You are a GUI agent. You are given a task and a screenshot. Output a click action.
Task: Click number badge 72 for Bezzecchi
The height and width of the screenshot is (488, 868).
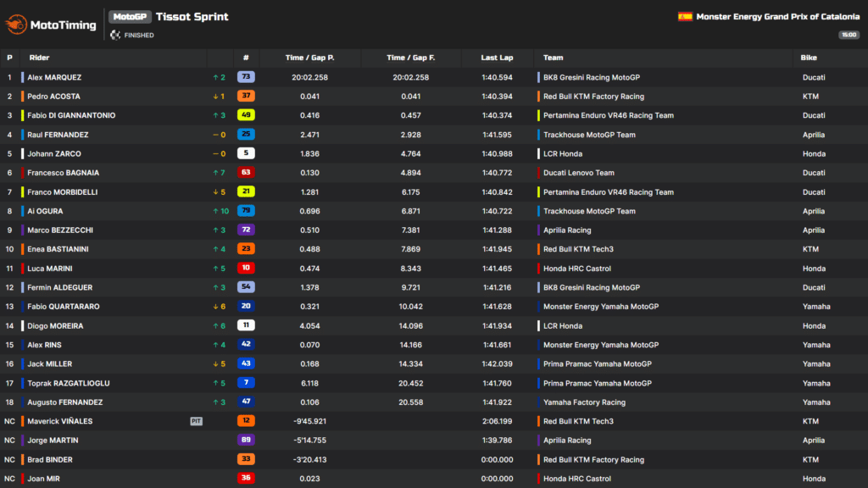246,230
